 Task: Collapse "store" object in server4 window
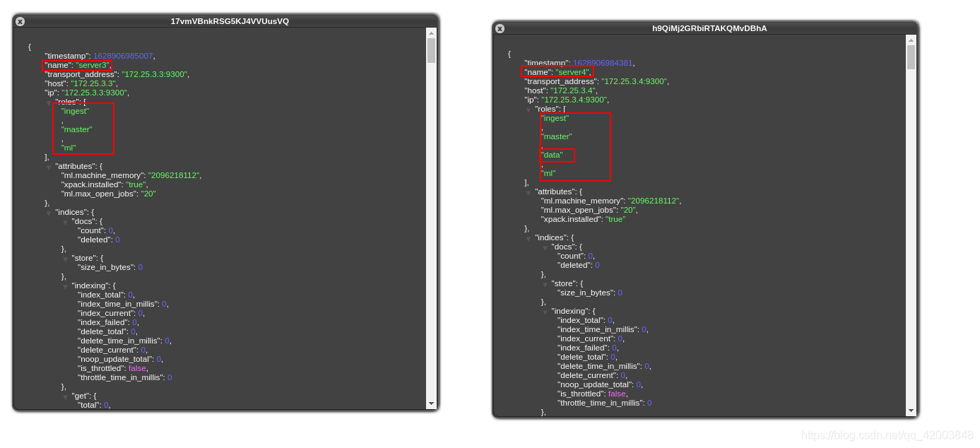click(545, 284)
